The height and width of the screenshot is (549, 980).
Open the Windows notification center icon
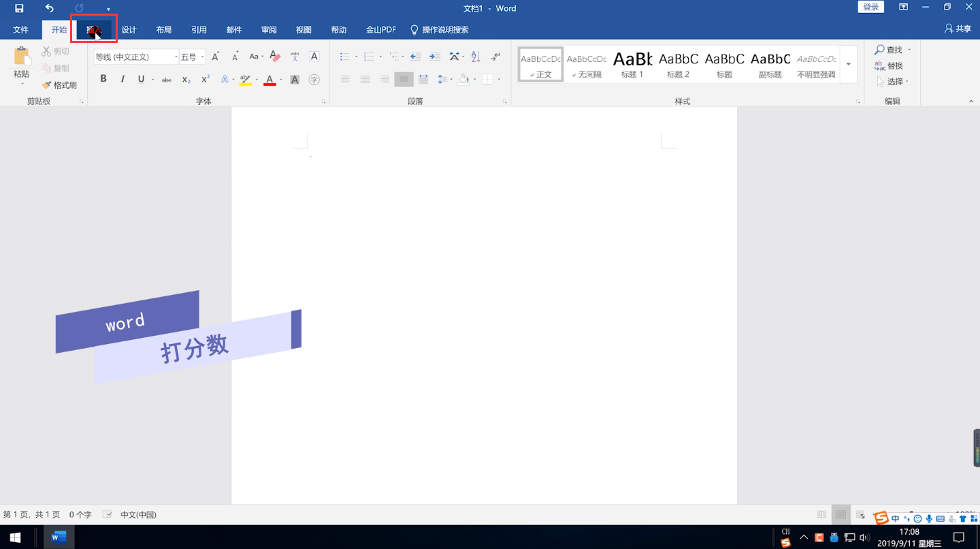(x=958, y=537)
